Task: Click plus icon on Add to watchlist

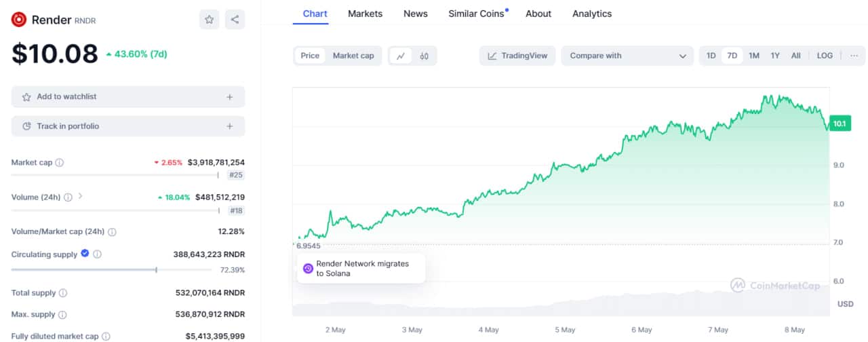Action: pos(230,97)
